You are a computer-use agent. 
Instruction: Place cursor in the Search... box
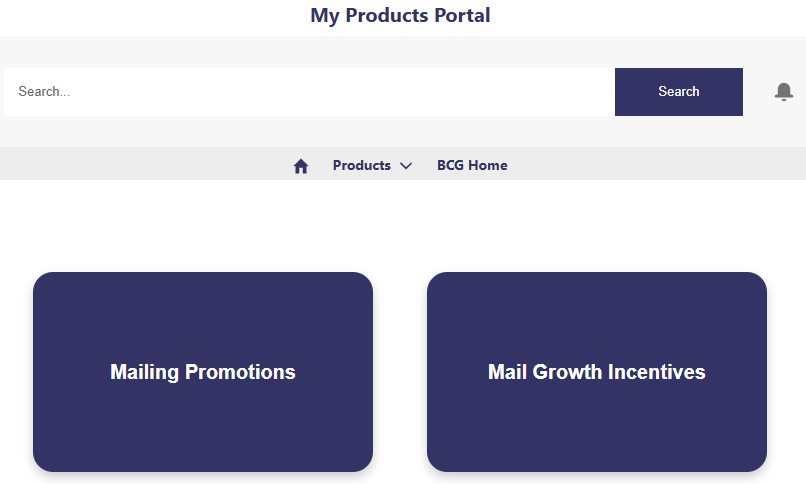pyautogui.click(x=309, y=92)
